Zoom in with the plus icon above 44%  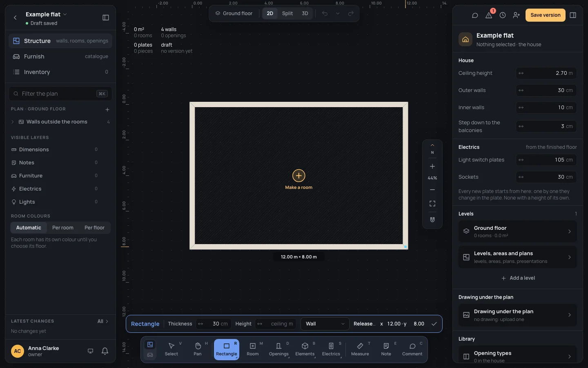coord(432,166)
